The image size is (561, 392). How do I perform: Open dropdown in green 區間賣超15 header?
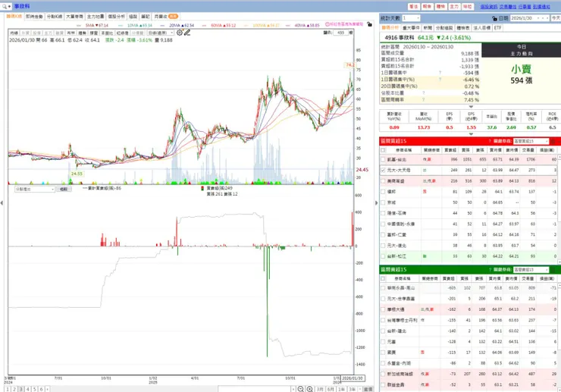tap(531, 270)
